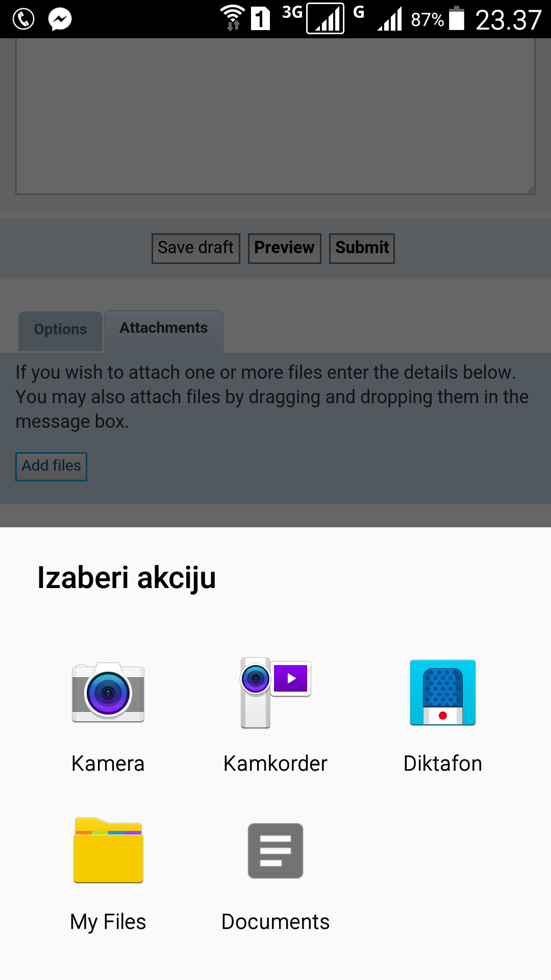Pick the Documents app icon
This screenshot has width=551, height=980.
275,850
